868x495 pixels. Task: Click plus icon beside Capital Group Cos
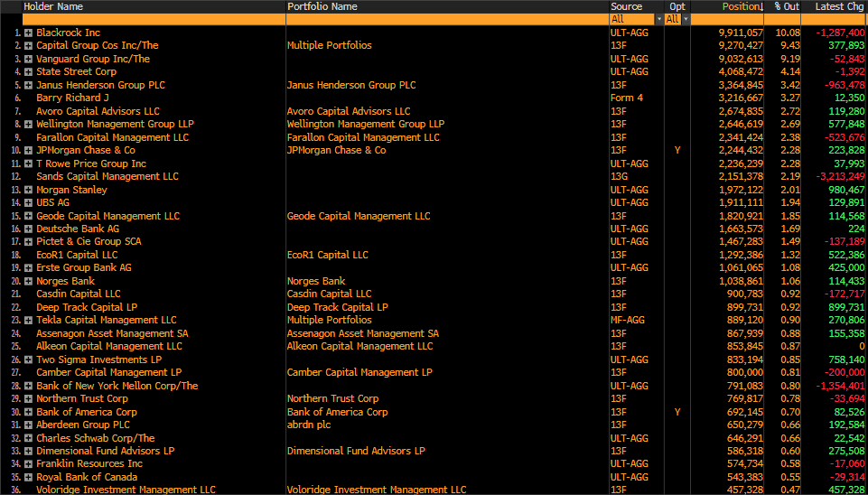29,46
